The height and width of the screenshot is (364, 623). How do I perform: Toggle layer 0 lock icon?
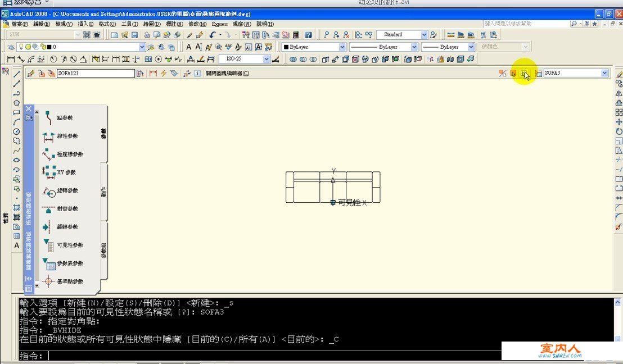pos(43,47)
